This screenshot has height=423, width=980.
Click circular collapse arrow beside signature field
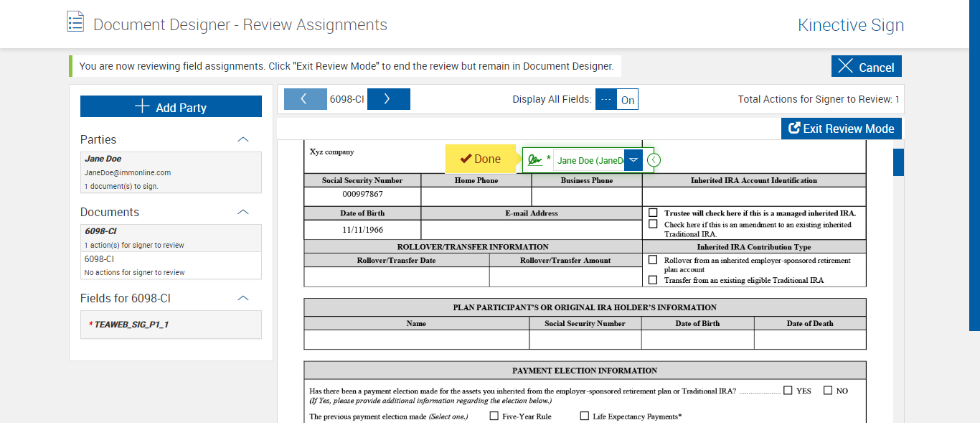click(x=654, y=160)
